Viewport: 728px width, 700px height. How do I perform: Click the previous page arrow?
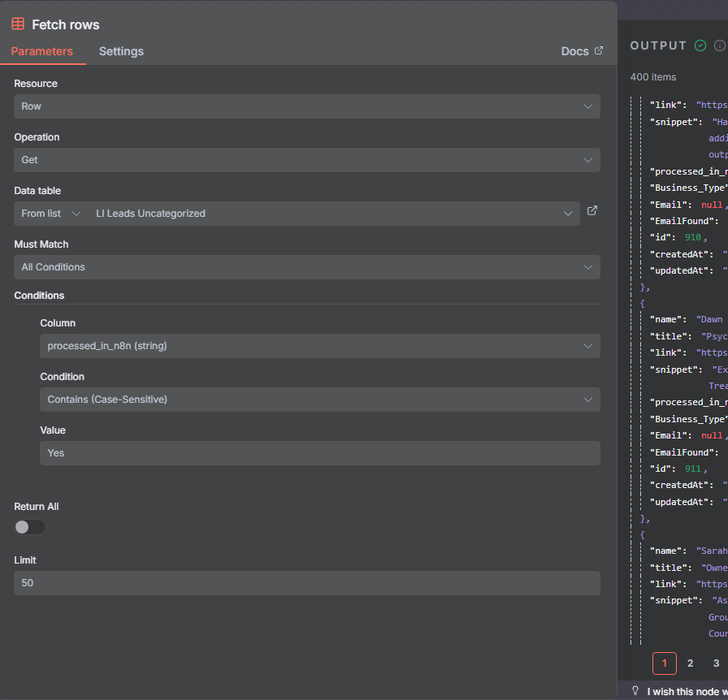coord(639,663)
